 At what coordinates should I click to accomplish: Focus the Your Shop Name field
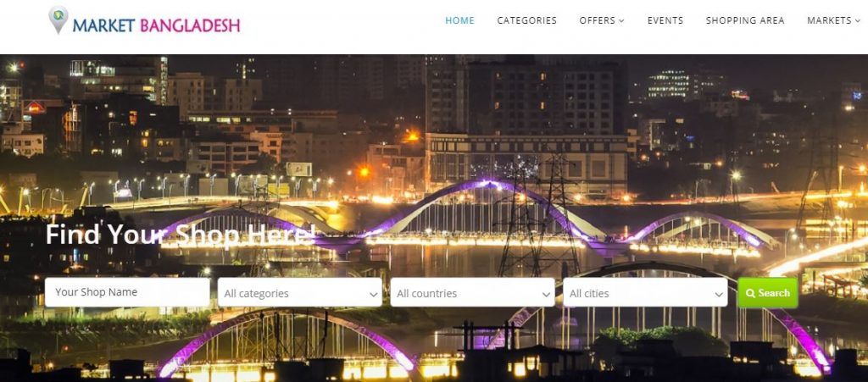[x=127, y=292]
